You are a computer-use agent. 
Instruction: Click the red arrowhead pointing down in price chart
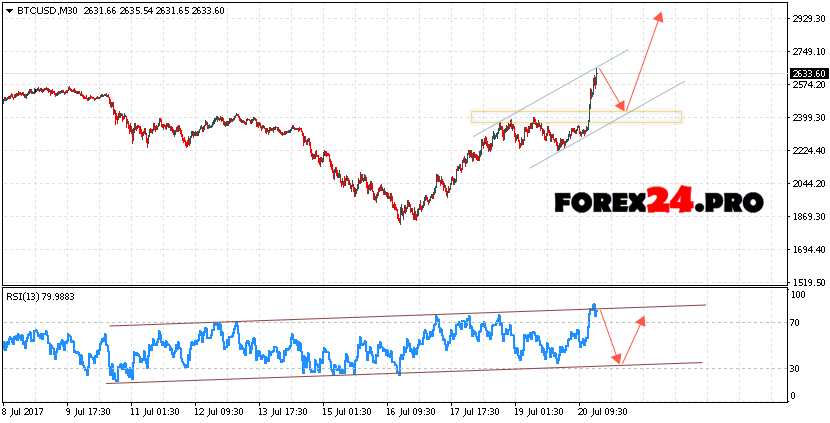(x=622, y=107)
